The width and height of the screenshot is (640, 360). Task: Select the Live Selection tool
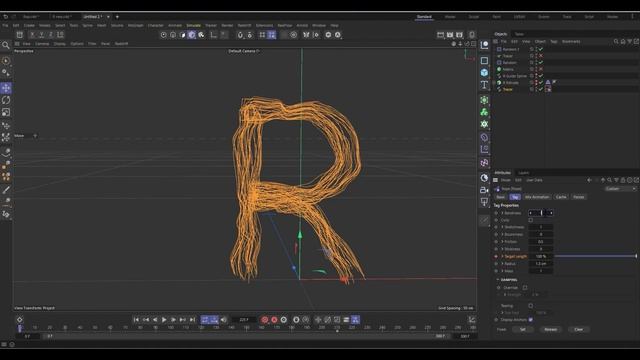(6, 61)
